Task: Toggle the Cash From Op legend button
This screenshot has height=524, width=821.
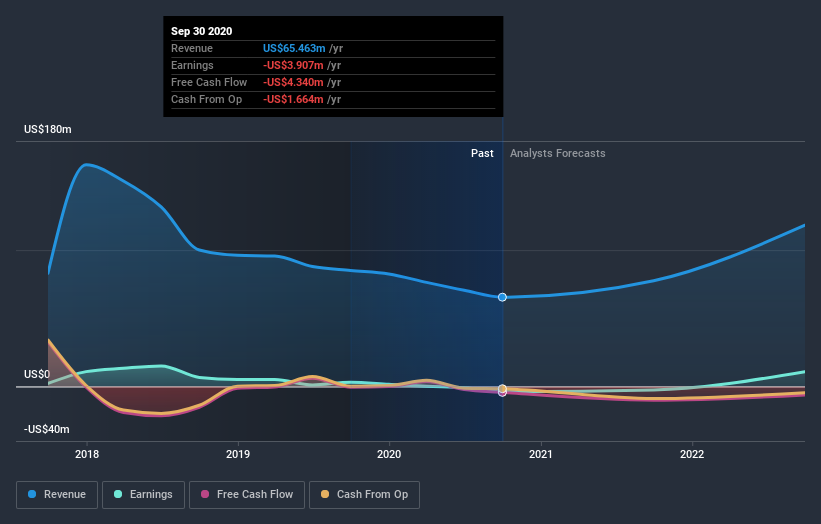Action: (x=364, y=495)
